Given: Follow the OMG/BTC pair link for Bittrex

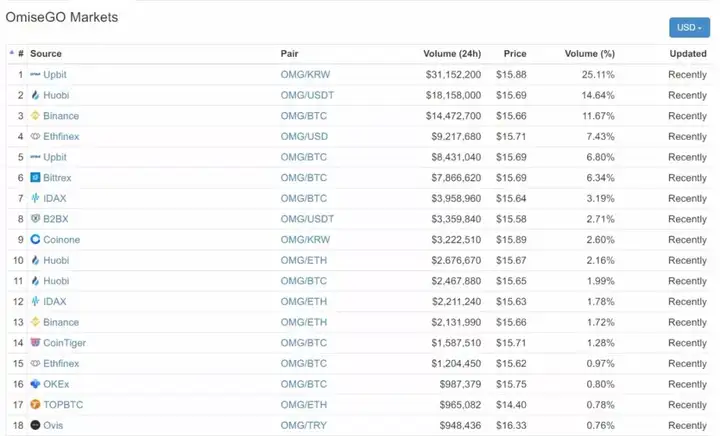Looking at the screenshot, I should pos(304,178).
